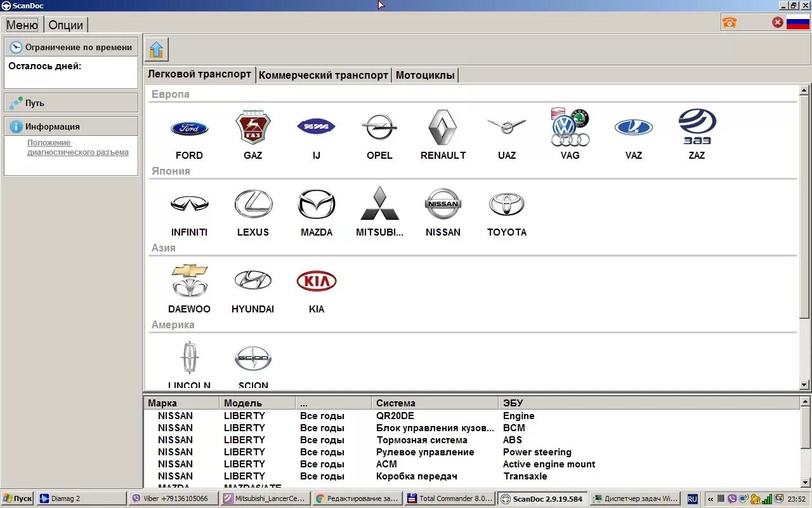Select the INFINITI brand logo
Viewport: 812px width, 508px height.
tap(189, 203)
